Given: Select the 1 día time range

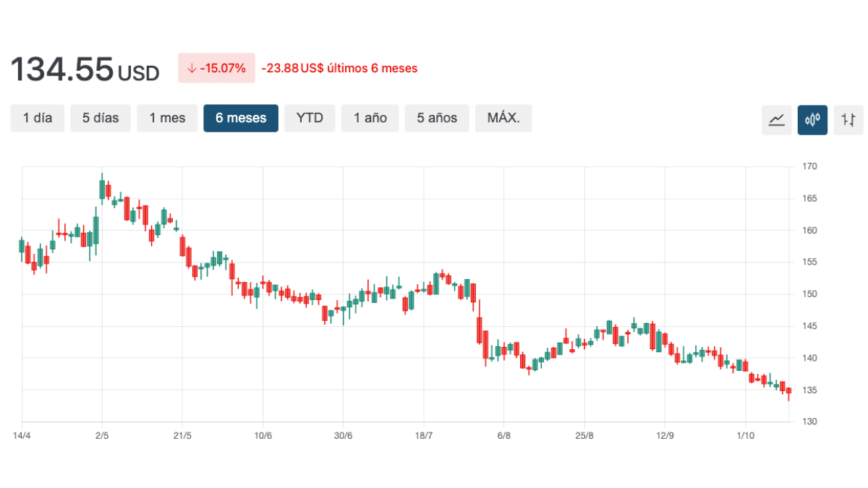Looking at the screenshot, I should [x=38, y=118].
